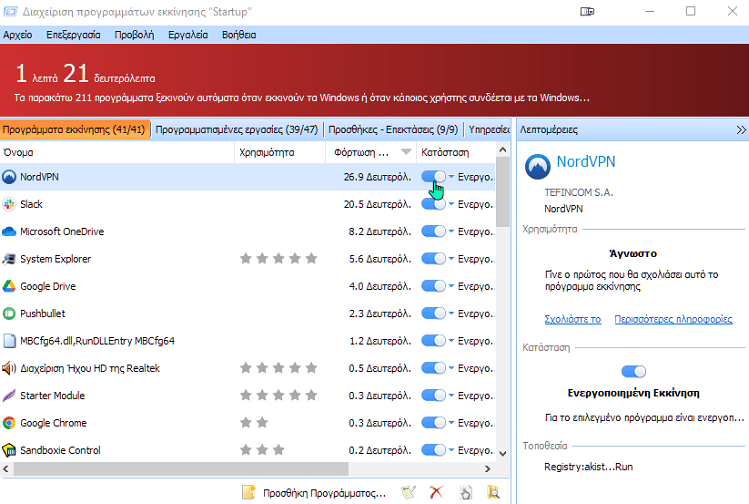The width and height of the screenshot is (749, 504).
Task: Toggle Realtek HD audio startup switch
Action: pyautogui.click(x=433, y=368)
